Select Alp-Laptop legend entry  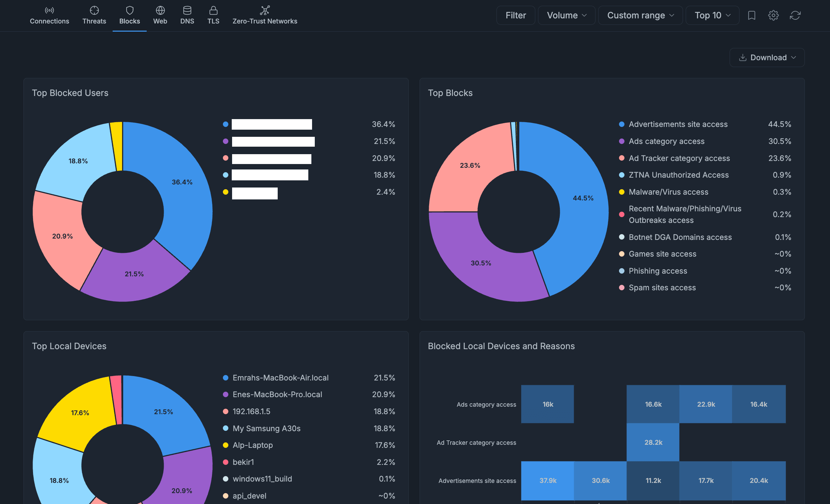pyautogui.click(x=253, y=445)
